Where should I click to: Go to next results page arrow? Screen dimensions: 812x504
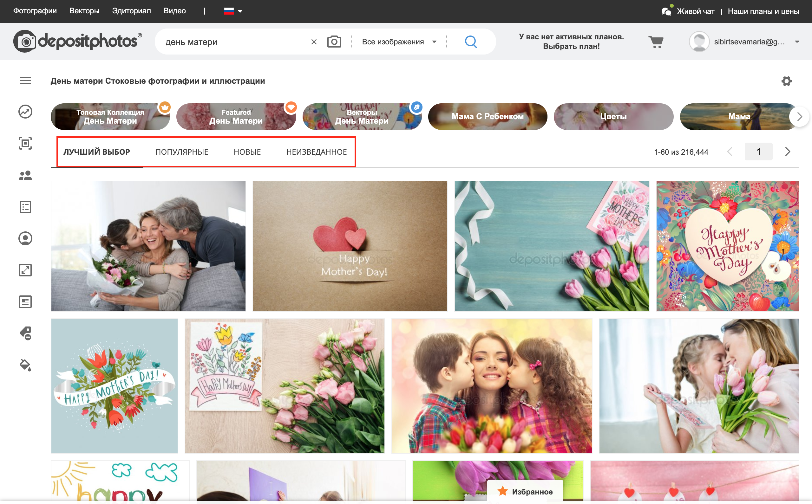[x=787, y=152]
